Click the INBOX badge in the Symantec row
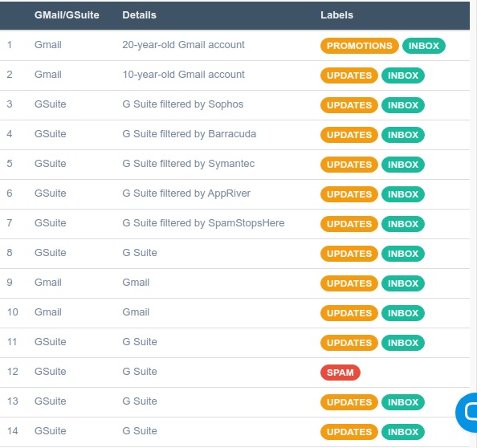The image size is (477, 448). point(403,165)
